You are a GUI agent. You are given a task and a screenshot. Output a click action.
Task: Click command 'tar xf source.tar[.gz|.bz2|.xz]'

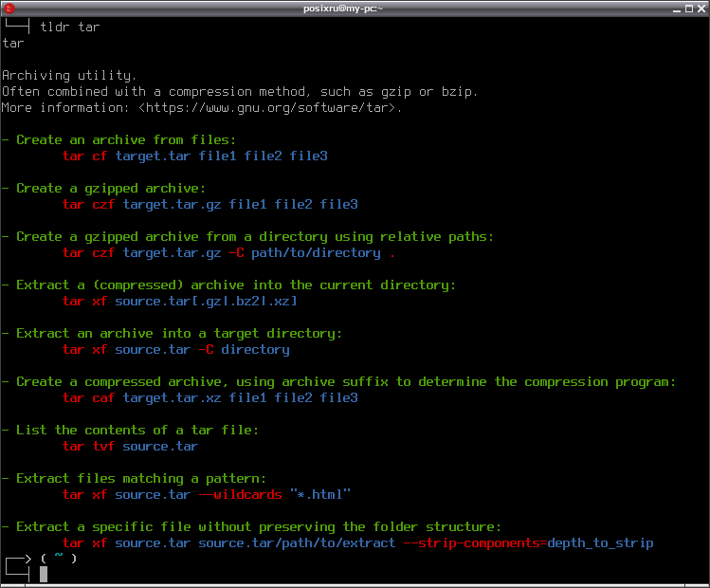coord(180,302)
